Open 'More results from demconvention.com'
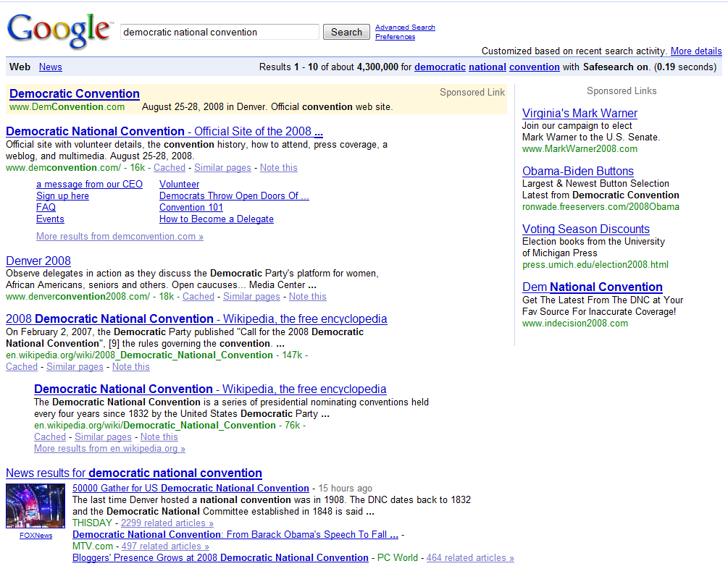 coord(120,236)
